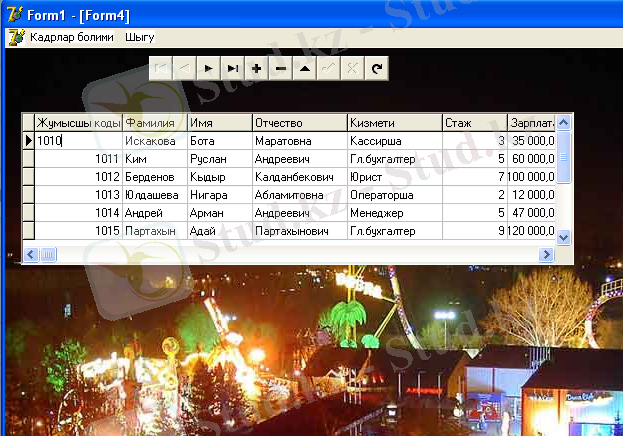
Task: Select the salary cell 12 000,0
Action: [532, 195]
